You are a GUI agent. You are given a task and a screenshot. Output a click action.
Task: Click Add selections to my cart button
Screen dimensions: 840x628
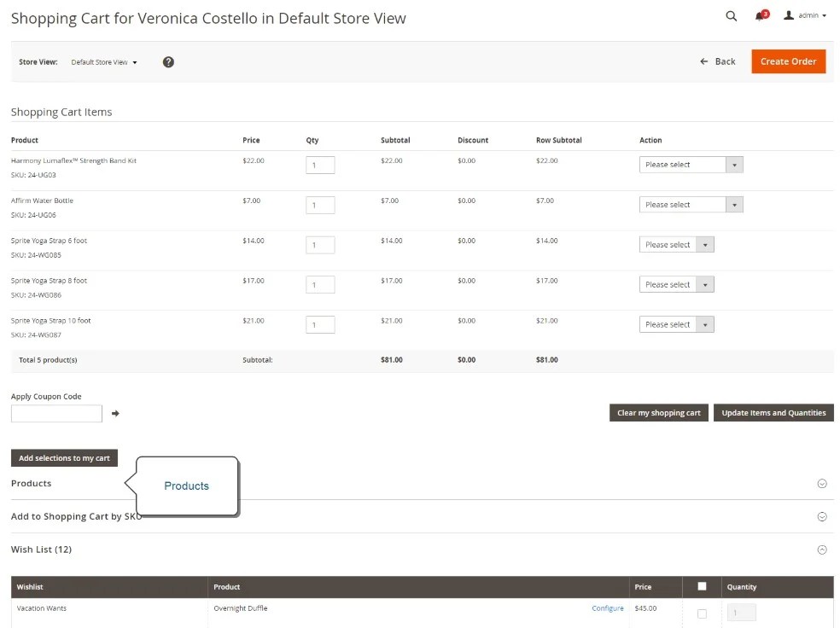[x=64, y=457]
